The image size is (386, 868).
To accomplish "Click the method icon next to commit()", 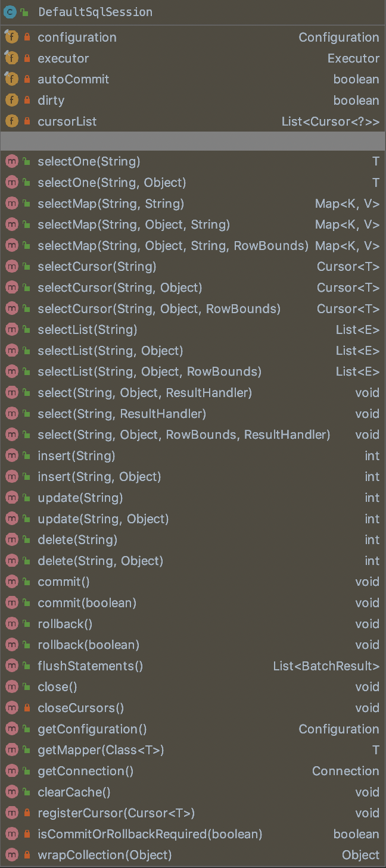I will 11,582.
